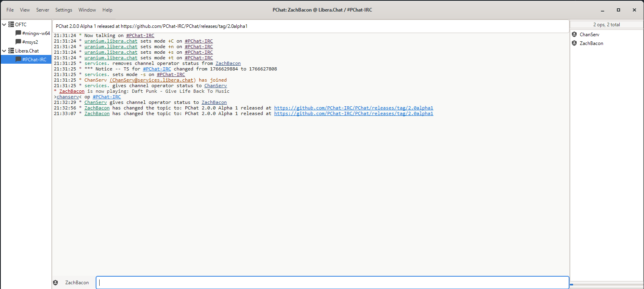Open the Server menu

point(43,10)
